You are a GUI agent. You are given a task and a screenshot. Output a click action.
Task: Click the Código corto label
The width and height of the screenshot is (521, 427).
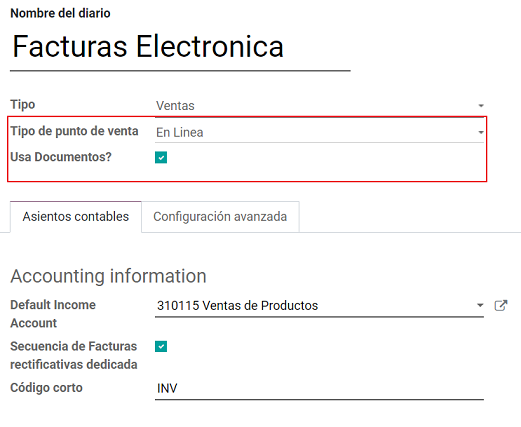(x=46, y=388)
